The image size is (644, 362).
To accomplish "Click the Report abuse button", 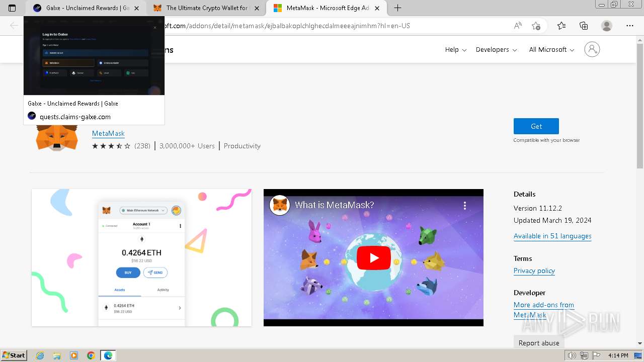I will pos(539,342).
